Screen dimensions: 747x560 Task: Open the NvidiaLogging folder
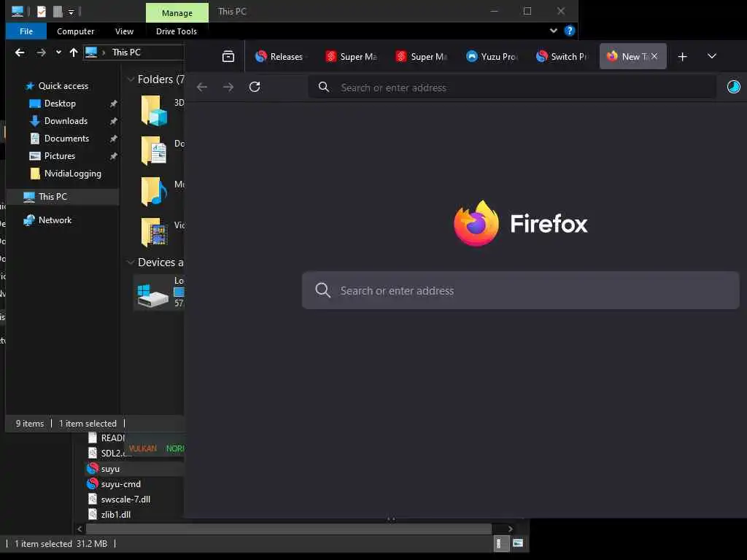tap(72, 174)
